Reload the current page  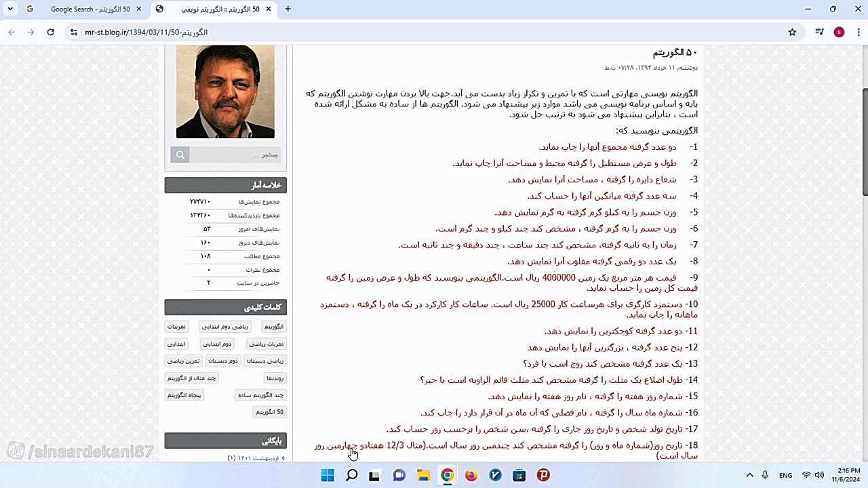50,32
